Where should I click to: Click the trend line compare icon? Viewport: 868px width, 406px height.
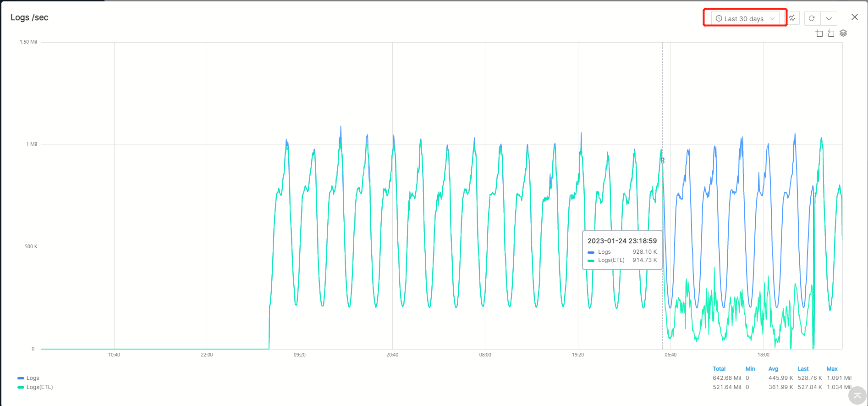792,18
